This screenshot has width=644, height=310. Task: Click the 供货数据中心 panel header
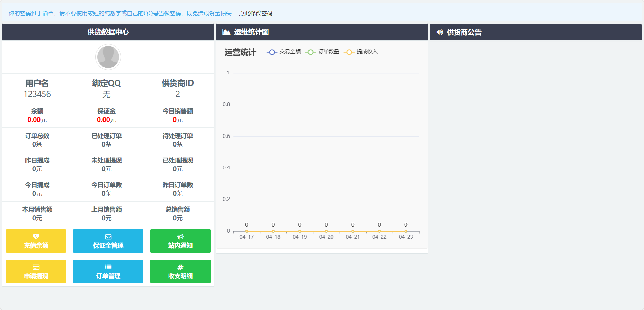point(108,32)
